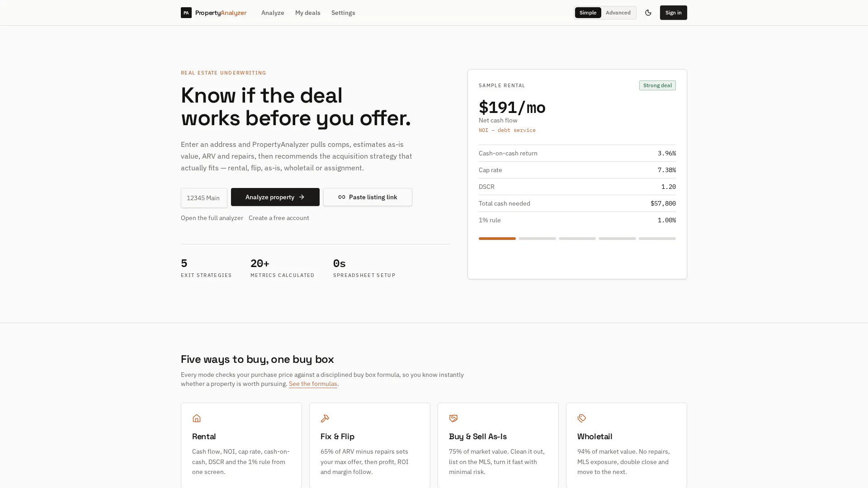Click the Cash-on-cash return row label

[x=508, y=153]
